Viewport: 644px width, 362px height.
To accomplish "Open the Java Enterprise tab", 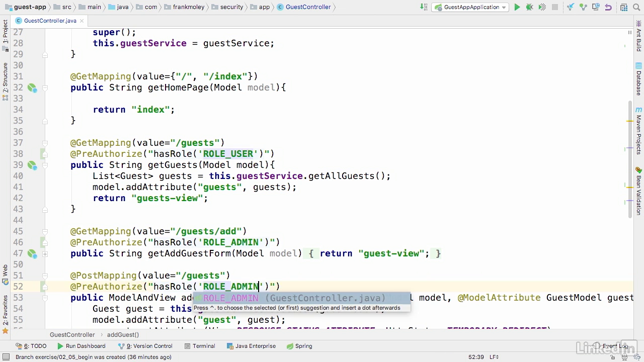I will [252, 346].
